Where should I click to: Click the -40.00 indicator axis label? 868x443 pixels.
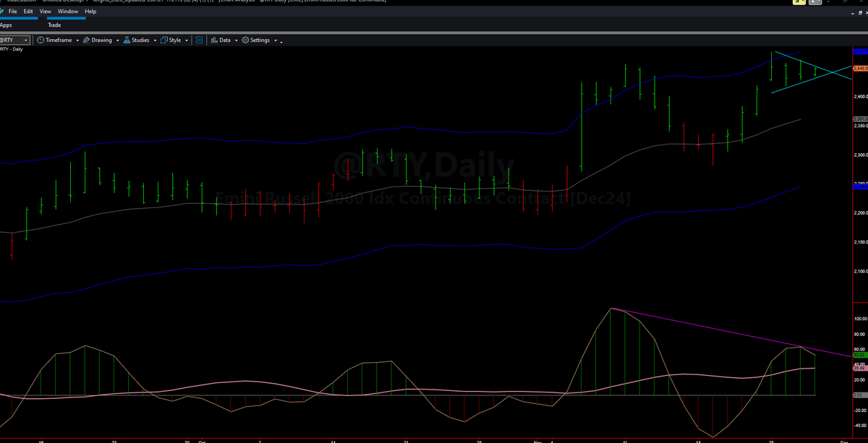(x=860, y=426)
